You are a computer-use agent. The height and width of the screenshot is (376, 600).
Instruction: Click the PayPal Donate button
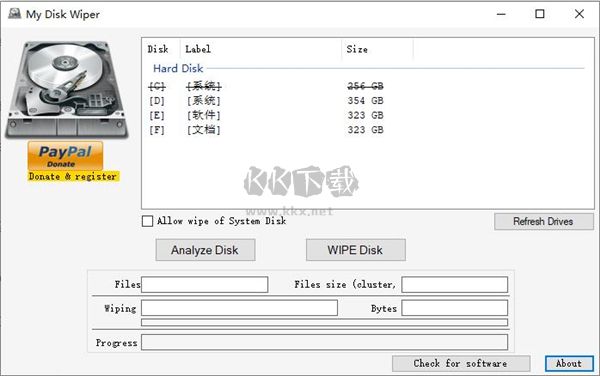pos(65,156)
